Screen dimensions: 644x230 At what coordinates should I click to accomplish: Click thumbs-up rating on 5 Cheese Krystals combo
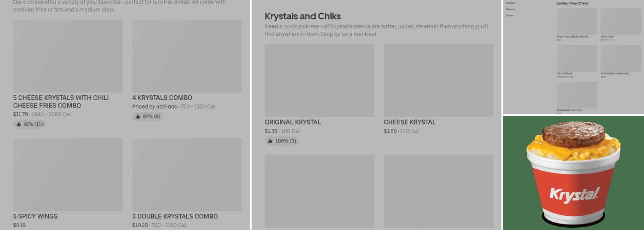29,124
